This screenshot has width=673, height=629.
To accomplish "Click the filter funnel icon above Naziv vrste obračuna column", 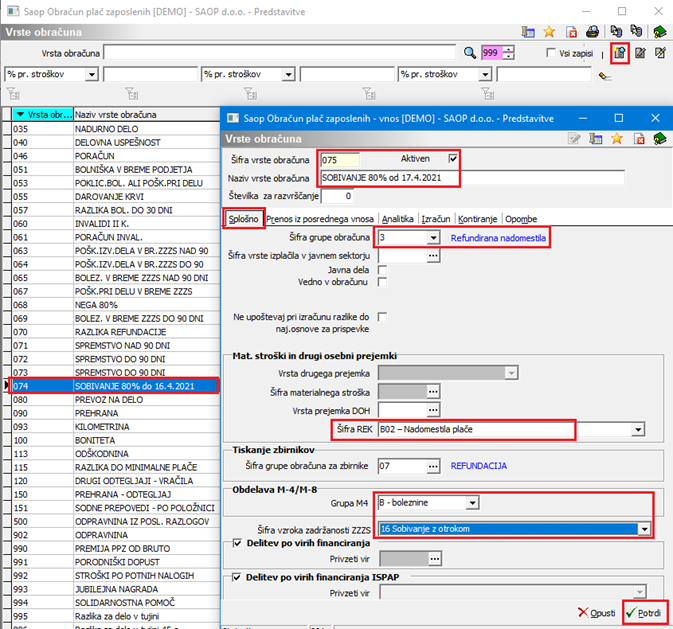I will tap(132, 93).
